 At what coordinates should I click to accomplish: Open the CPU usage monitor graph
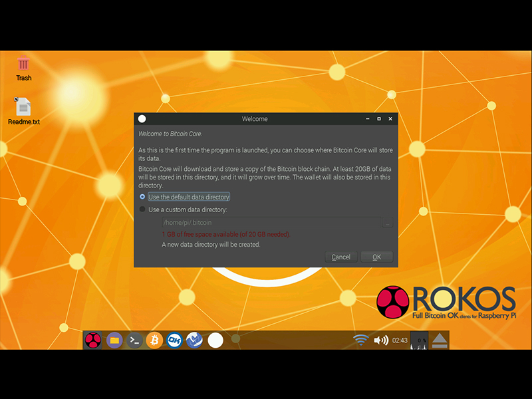point(419,340)
